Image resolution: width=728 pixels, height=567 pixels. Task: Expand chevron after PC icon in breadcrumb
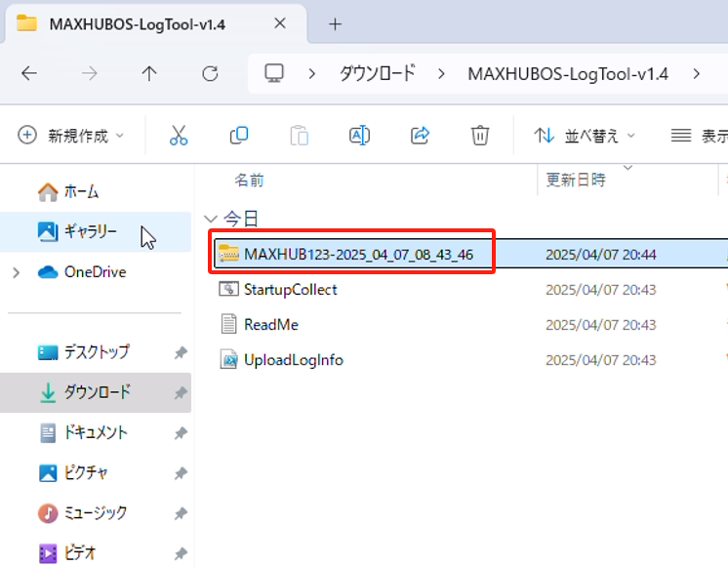point(312,73)
